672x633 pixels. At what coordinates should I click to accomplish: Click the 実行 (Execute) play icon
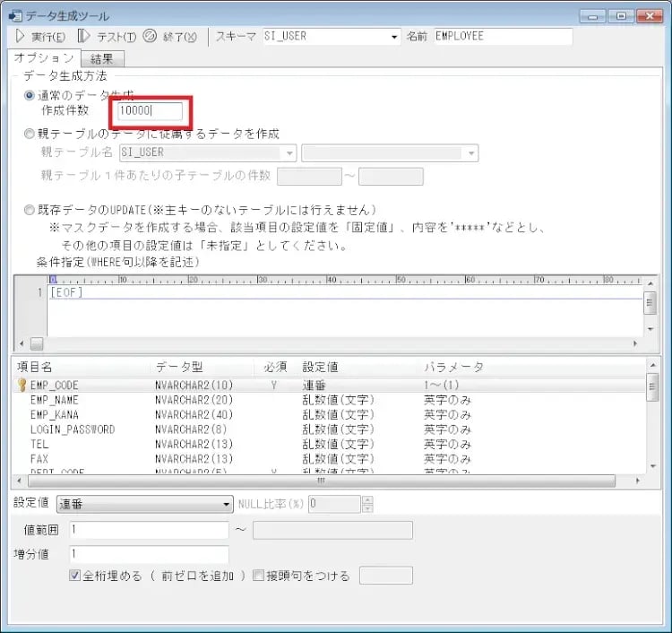pos(20,37)
